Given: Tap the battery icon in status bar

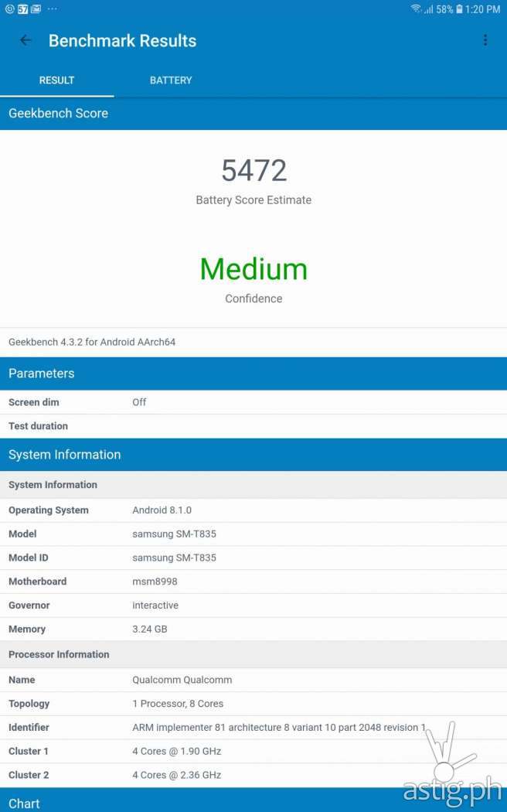Looking at the screenshot, I should click(459, 9).
